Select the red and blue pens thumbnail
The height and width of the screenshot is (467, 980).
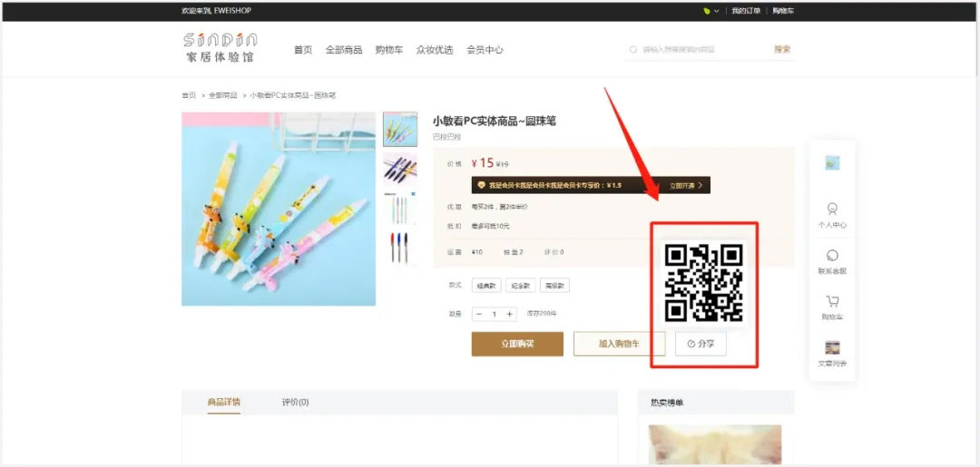click(400, 248)
